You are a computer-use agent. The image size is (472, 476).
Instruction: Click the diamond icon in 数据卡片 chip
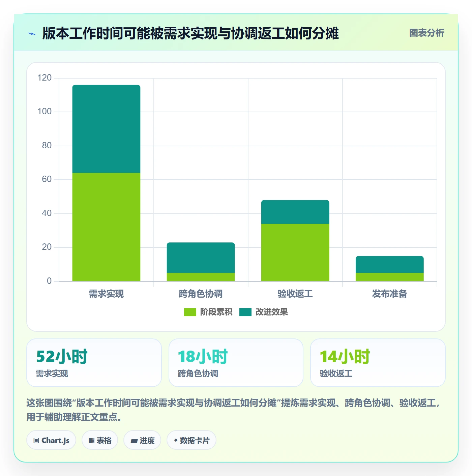(176, 440)
